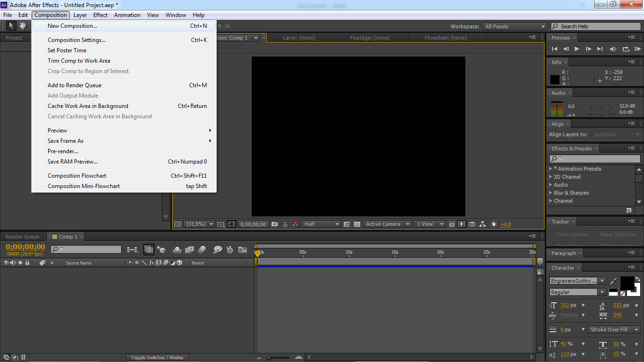The width and height of the screenshot is (644, 362).
Task: Switch to the Render Queue tab
Action: tap(23, 236)
